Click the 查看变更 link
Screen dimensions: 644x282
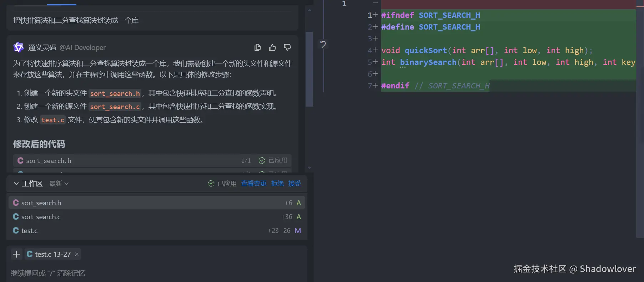click(253, 183)
